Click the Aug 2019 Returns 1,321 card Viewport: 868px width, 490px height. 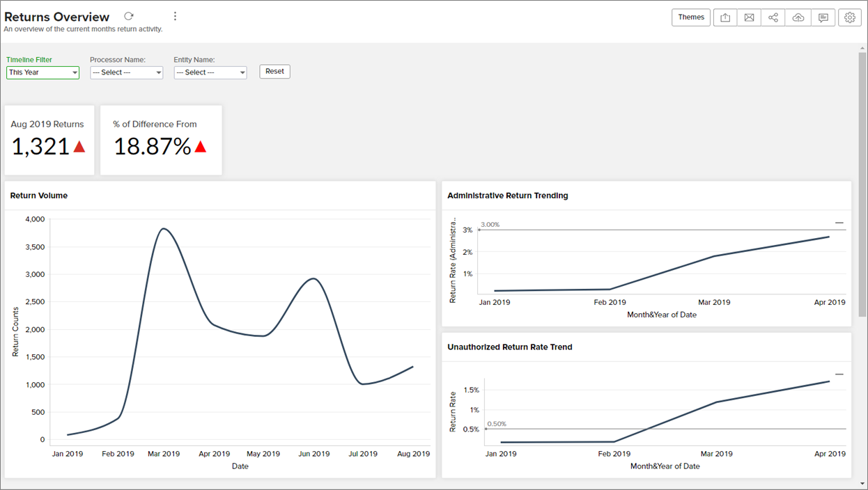point(49,140)
